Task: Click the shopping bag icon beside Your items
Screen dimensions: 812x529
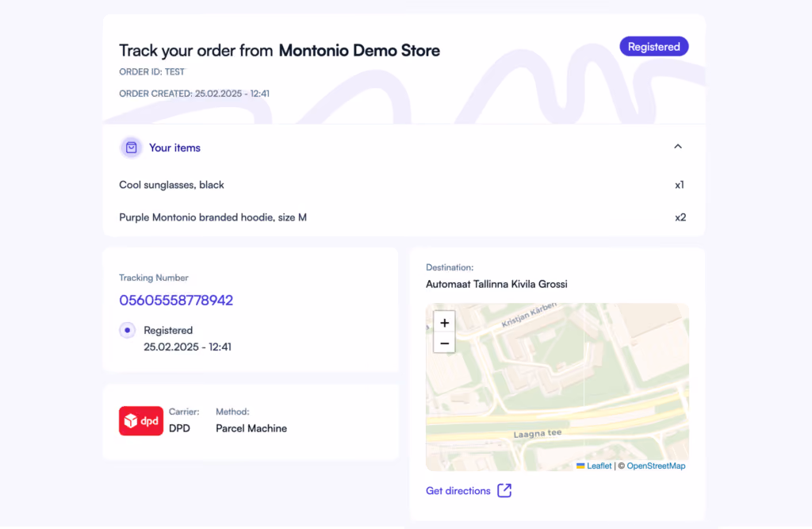Action: pos(131,148)
